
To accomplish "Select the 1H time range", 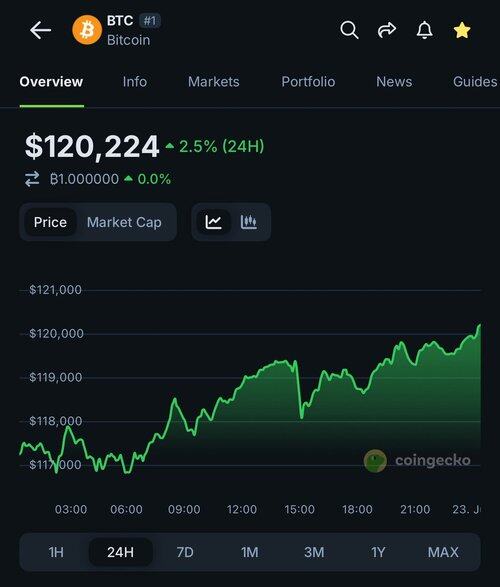I will (x=56, y=552).
